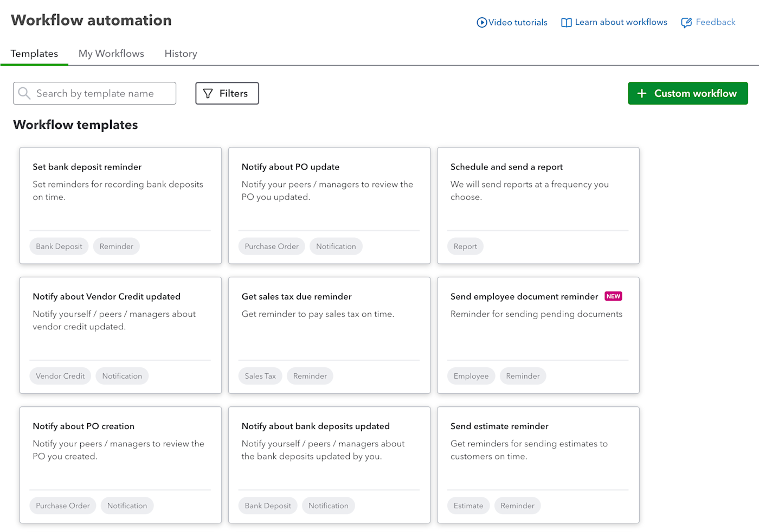Open the History tab

tap(181, 54)
